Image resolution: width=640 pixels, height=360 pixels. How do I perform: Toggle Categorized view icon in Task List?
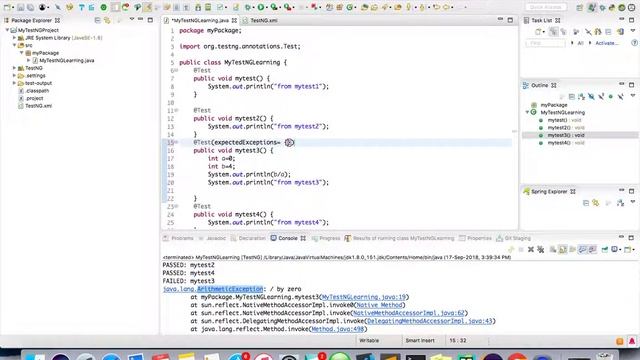[x=553, y=31]
